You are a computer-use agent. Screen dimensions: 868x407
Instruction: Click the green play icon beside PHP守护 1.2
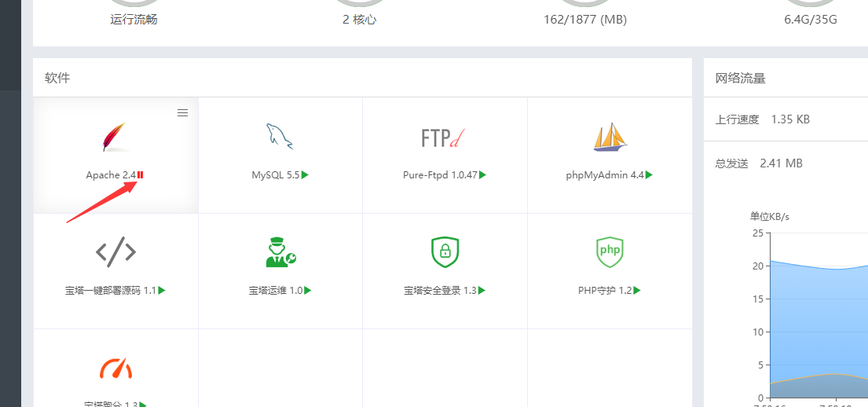(637, 290)
